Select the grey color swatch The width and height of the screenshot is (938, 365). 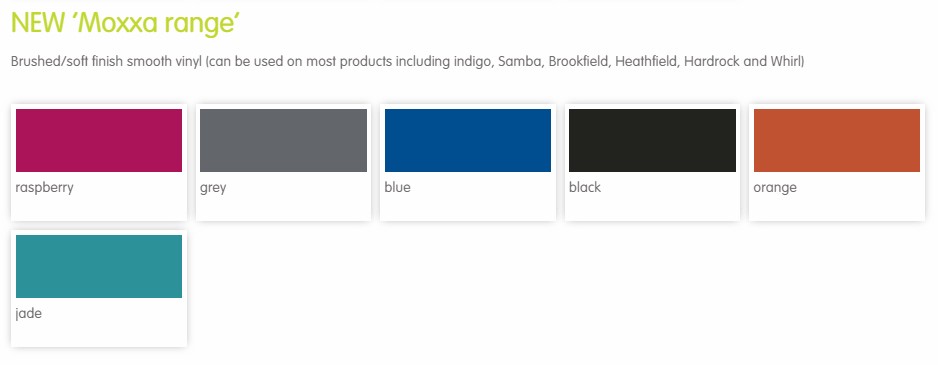[x=283, y=140]
